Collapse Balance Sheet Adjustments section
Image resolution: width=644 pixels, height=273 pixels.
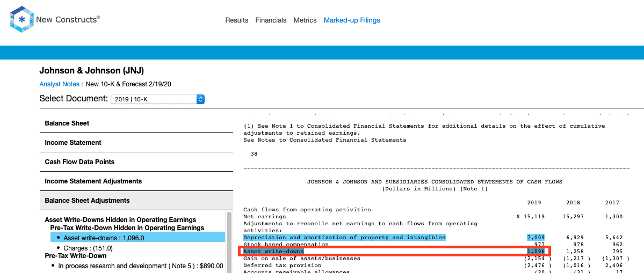pos(136,201)
